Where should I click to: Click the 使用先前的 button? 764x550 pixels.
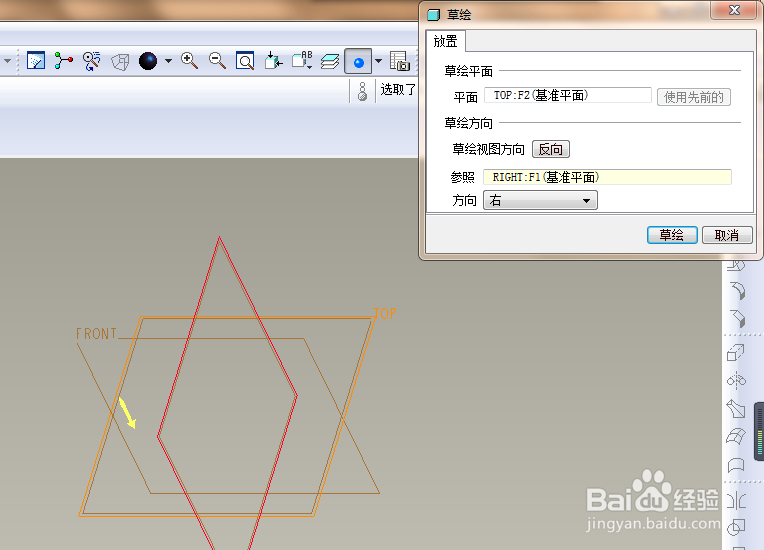[x=693, y=97]
